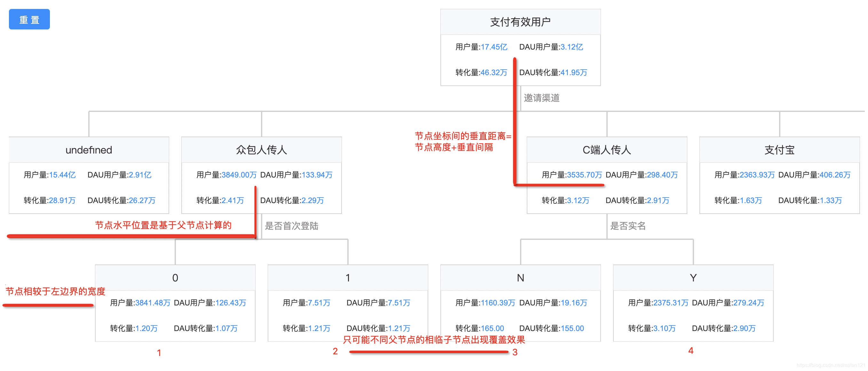Click the 是否实名 branch label
The width and height of the screenshot is (868, 371).
(x=628, y=226)
